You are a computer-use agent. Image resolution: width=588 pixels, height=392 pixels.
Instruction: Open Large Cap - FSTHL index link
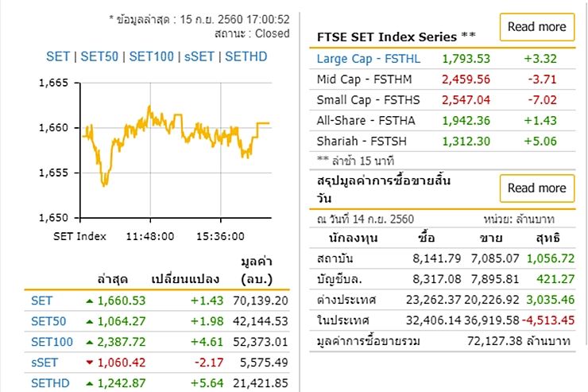(368, 59)
